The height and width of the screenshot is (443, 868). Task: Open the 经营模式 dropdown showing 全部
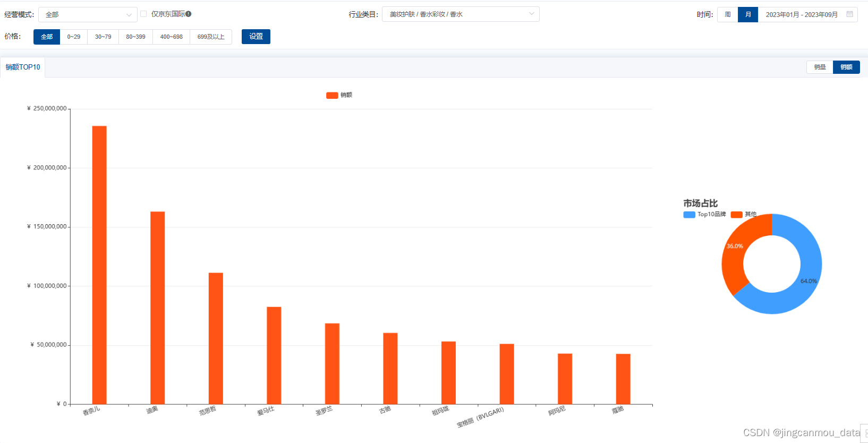(x=88, y=14)
